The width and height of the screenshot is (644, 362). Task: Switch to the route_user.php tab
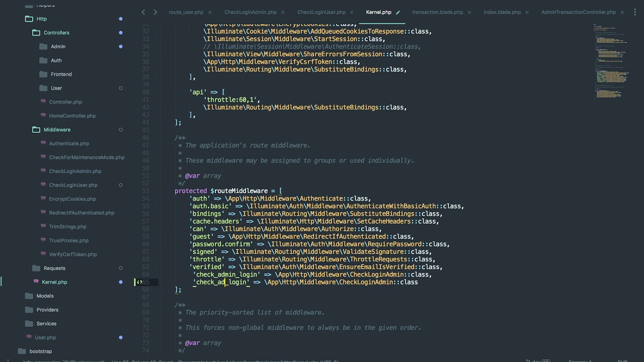point(186,12)
